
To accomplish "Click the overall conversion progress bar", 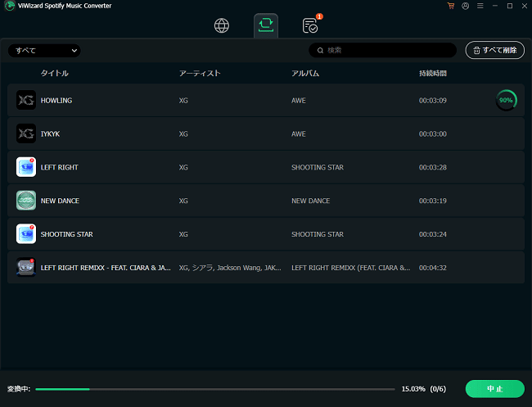I will (x=215, y=389).
